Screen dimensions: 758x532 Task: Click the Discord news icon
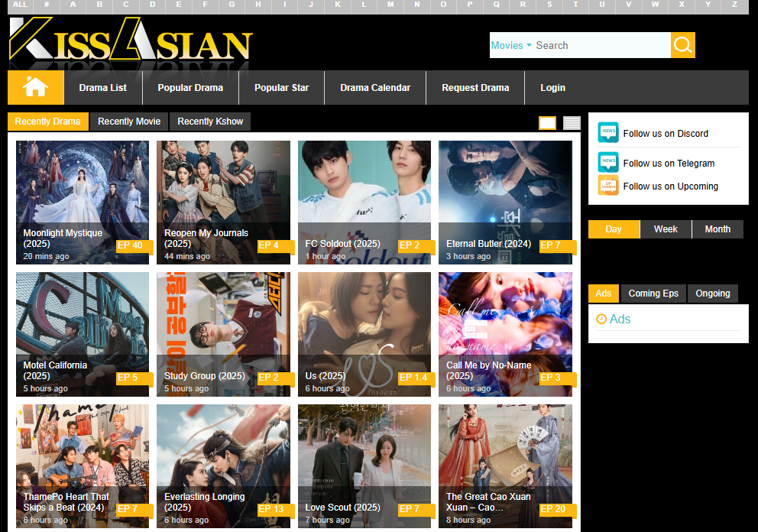click(x=608, y=133)
